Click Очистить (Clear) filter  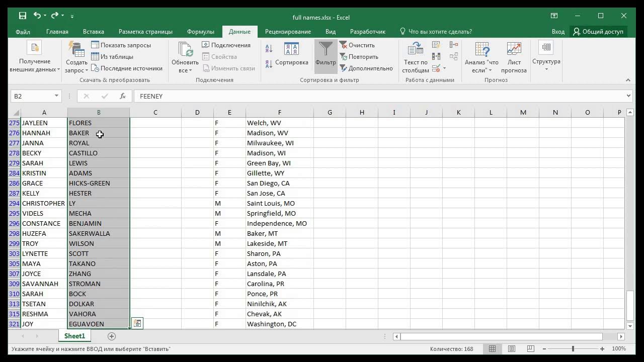(x=357, y=45)
